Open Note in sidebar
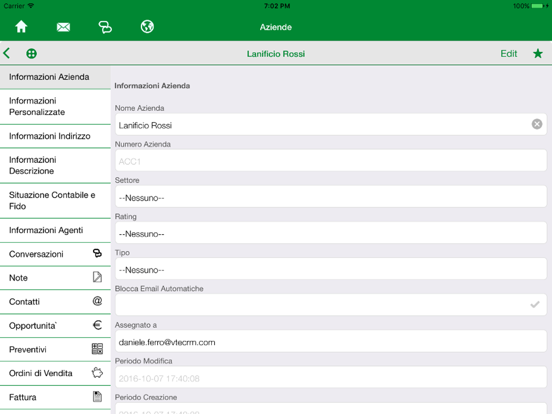 coord(55,278)
